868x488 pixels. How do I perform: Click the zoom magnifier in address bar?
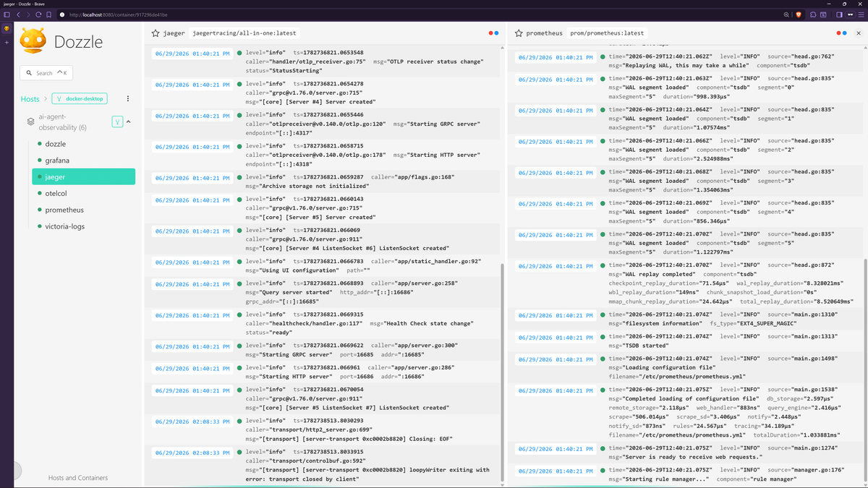(786, 14)
